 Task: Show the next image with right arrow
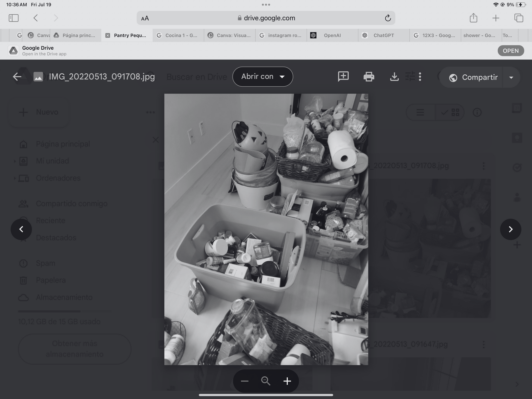pos(510,229)
